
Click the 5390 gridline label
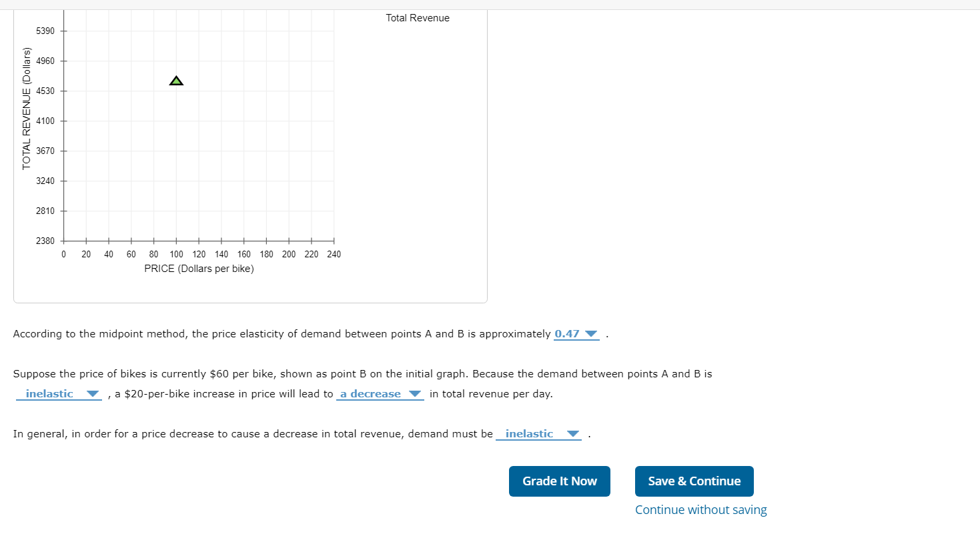point(46,31)
